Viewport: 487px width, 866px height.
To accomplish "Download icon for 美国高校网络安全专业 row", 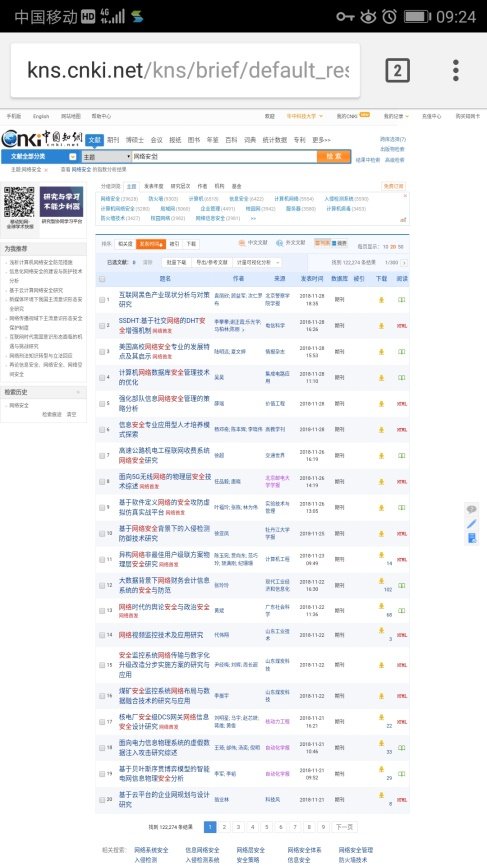I will coord(381,352).
